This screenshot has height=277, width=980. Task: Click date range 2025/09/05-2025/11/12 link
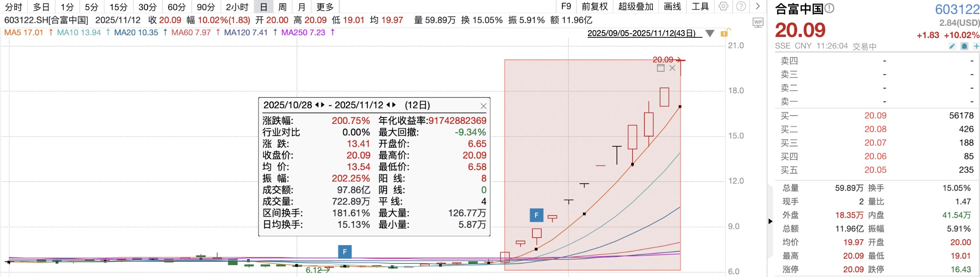[641, 33]
